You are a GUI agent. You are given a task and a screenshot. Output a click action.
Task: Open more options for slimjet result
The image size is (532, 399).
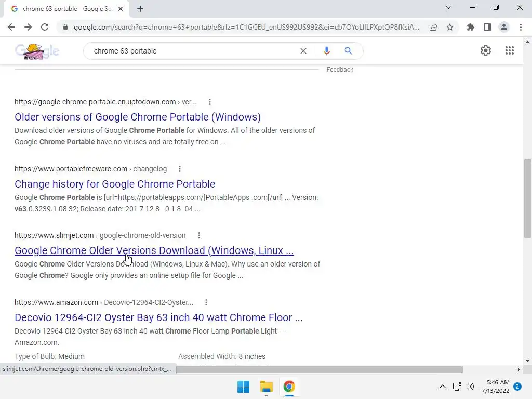pos(199,235)
